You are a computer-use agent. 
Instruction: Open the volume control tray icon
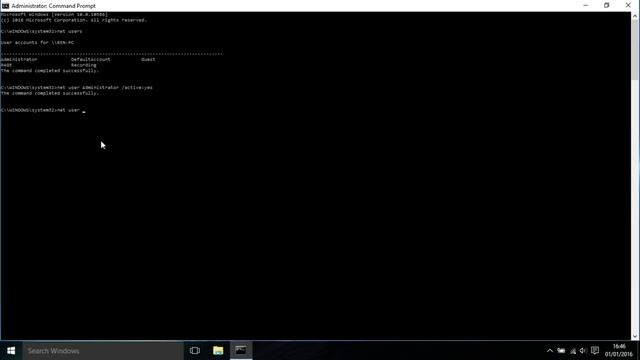click(583, 351)
